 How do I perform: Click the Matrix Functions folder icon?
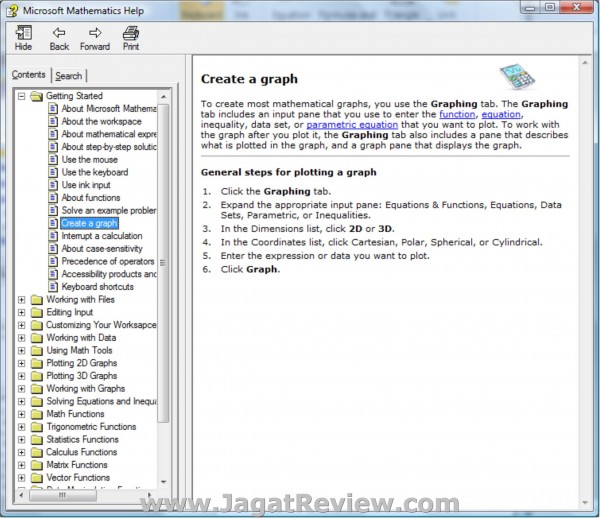click(x=36, y=465)
